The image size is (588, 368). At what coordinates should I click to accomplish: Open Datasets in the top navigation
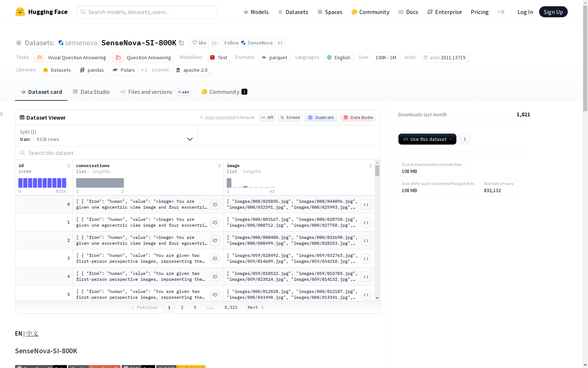click(x=293, y=12)
